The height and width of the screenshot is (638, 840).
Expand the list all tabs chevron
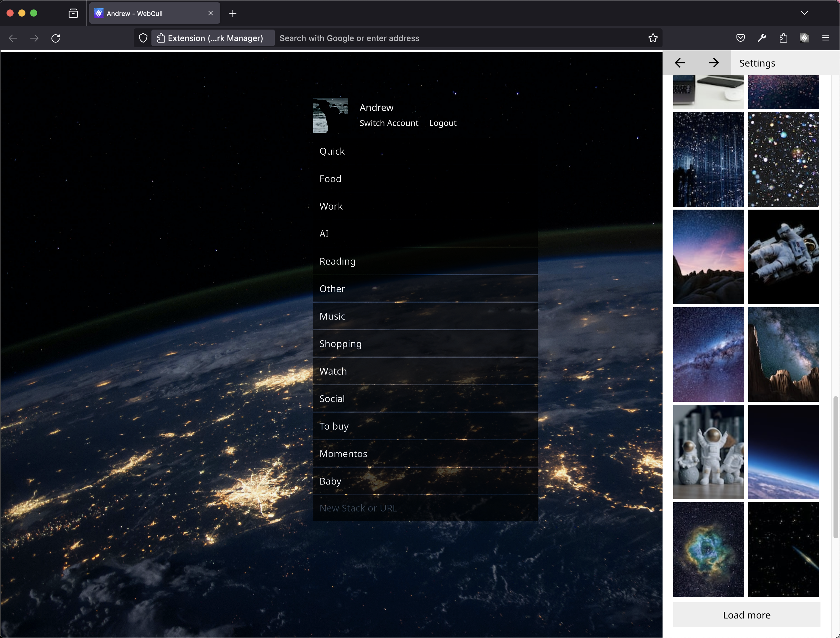click(804, 13)
